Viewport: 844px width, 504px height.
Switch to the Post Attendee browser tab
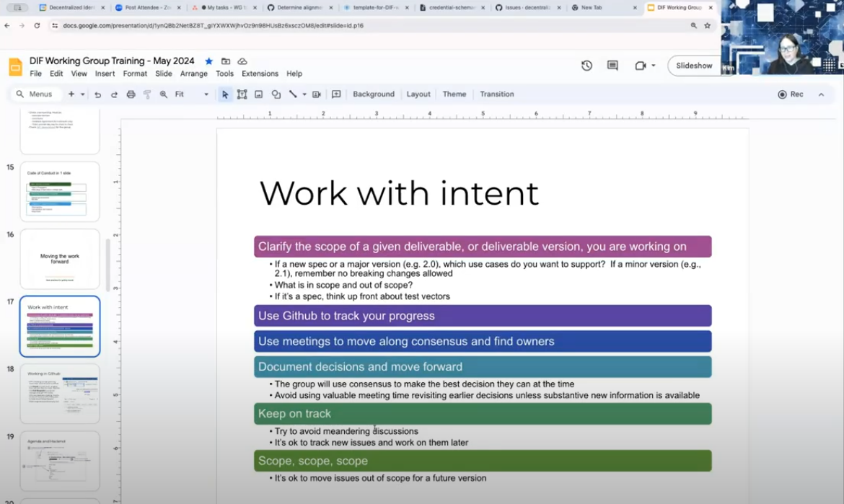pyautogui.click(x=147, y=7)
